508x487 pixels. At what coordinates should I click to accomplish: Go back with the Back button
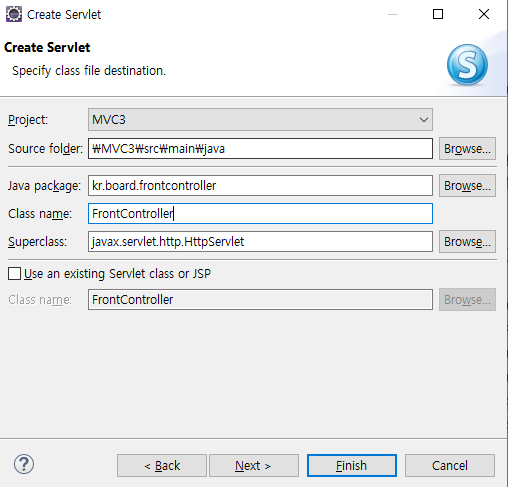(x=162, y=465)
